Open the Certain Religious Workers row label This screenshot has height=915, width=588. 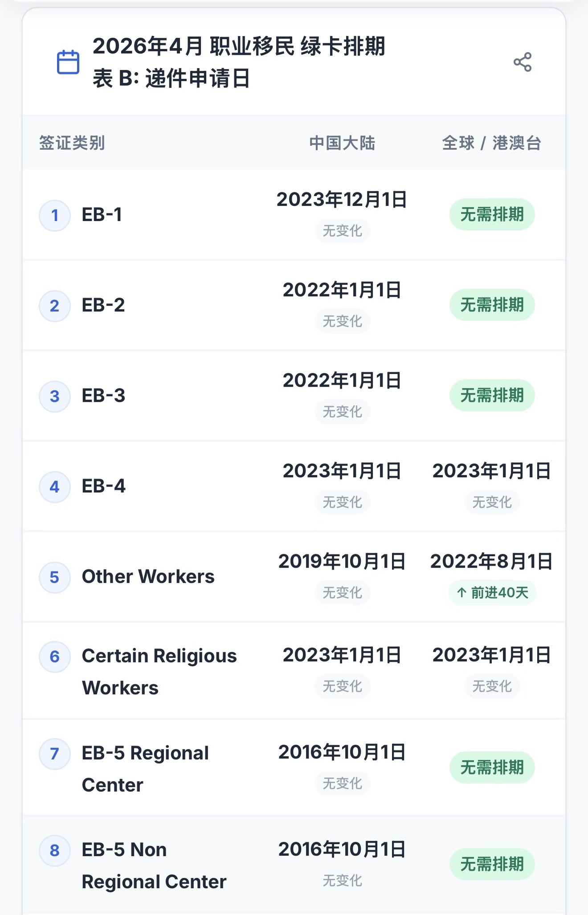[159, 671]
